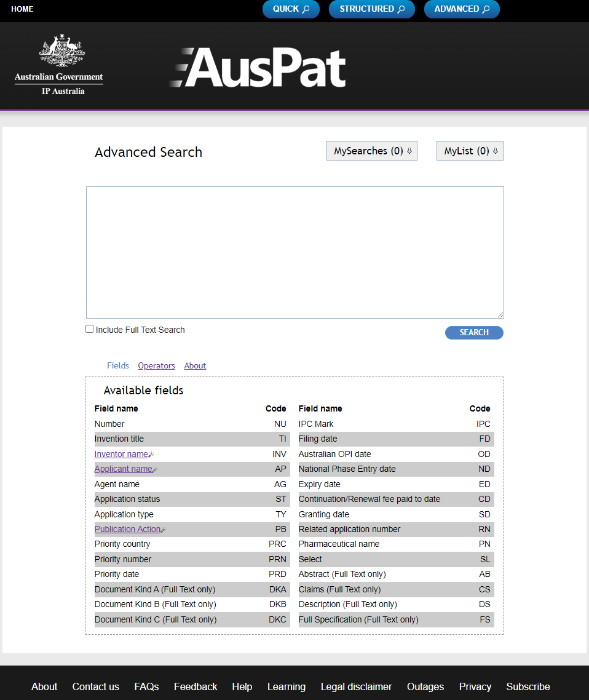Image resolution: width=589 pixels, height=700 pixels.
Task: Open the Advanced search tab
Action: pyautogui.click(x=462, y=9)
